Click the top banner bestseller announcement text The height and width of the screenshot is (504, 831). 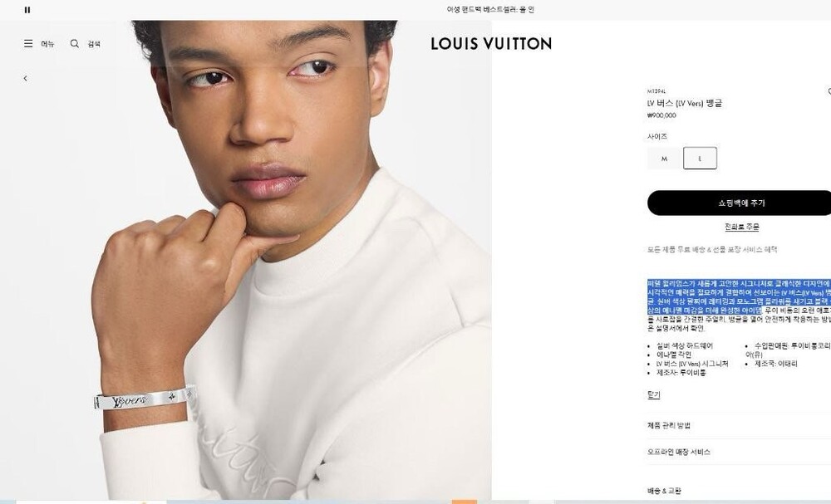tap(490, 9)
